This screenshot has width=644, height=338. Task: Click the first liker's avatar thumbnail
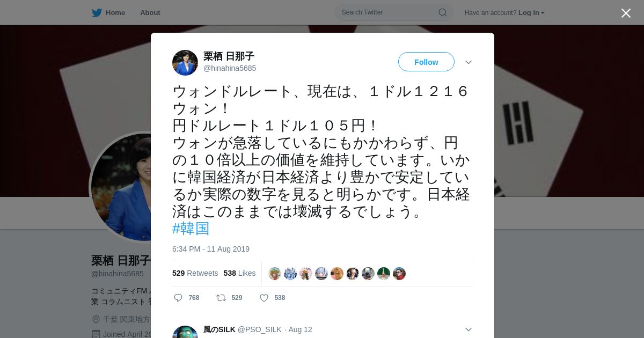[x=275, y=274]
